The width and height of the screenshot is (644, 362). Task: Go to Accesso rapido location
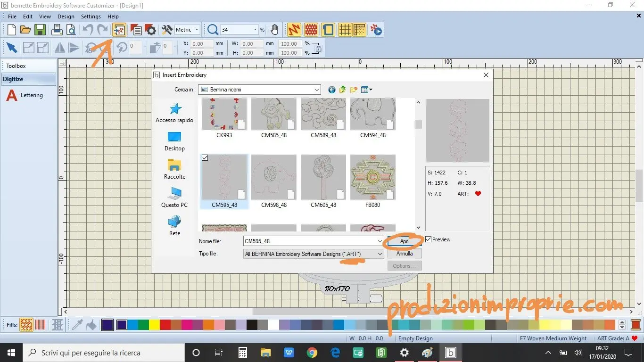[175, 113]
